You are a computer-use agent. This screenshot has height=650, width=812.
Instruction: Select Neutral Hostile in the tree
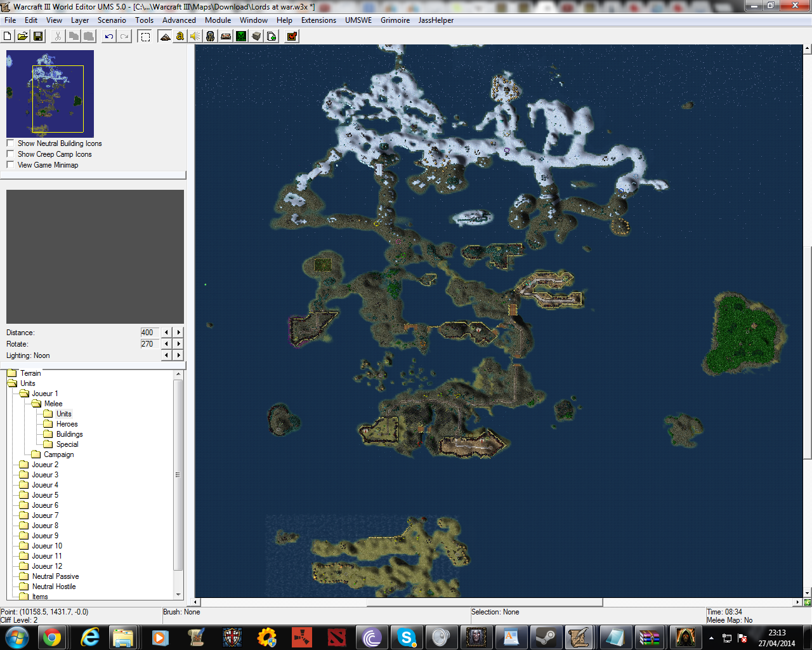(x=54, y=587)
